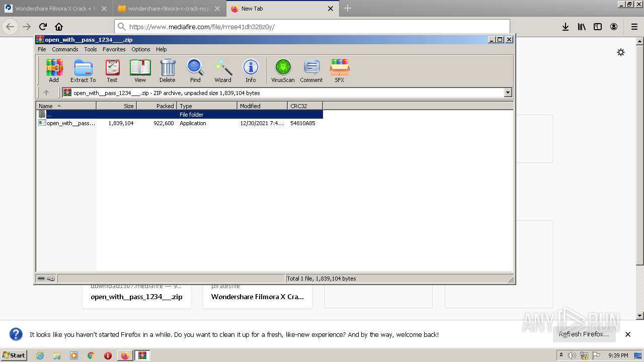Open the archive Comment tool

311,70
